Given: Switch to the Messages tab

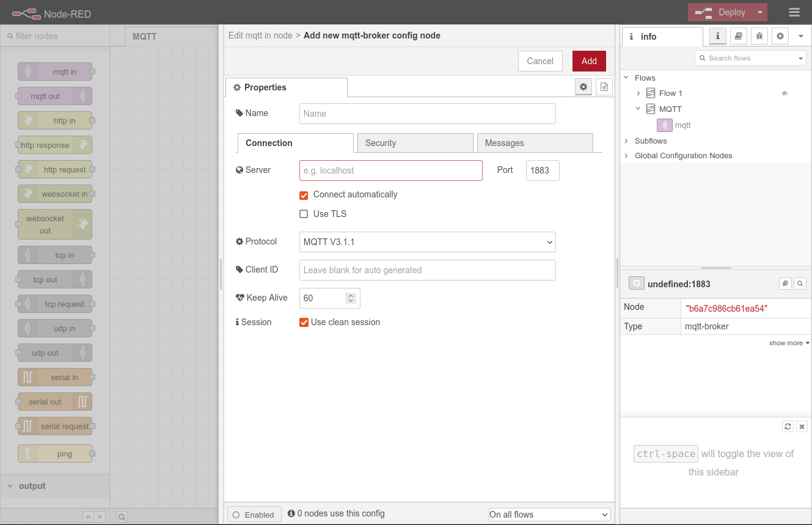Looking at the screenshot, I should click(x=535, y=143).
